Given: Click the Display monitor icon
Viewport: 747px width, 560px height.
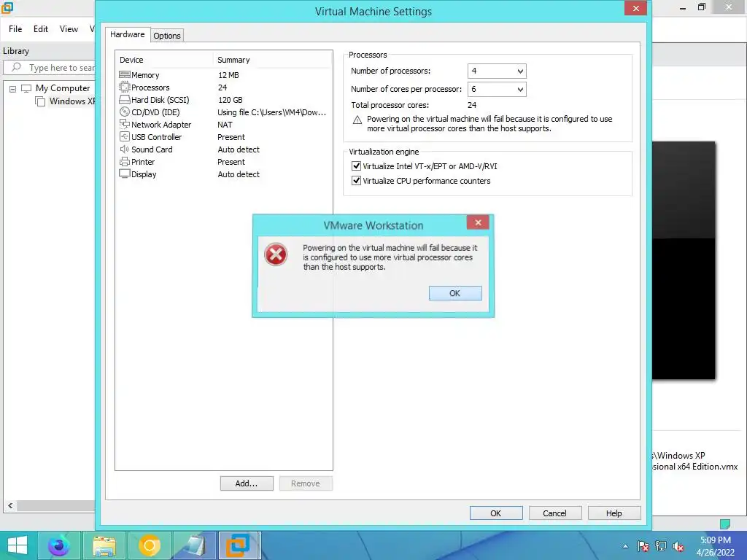Looking at the screenshot, I should click(x=124, y=174).
